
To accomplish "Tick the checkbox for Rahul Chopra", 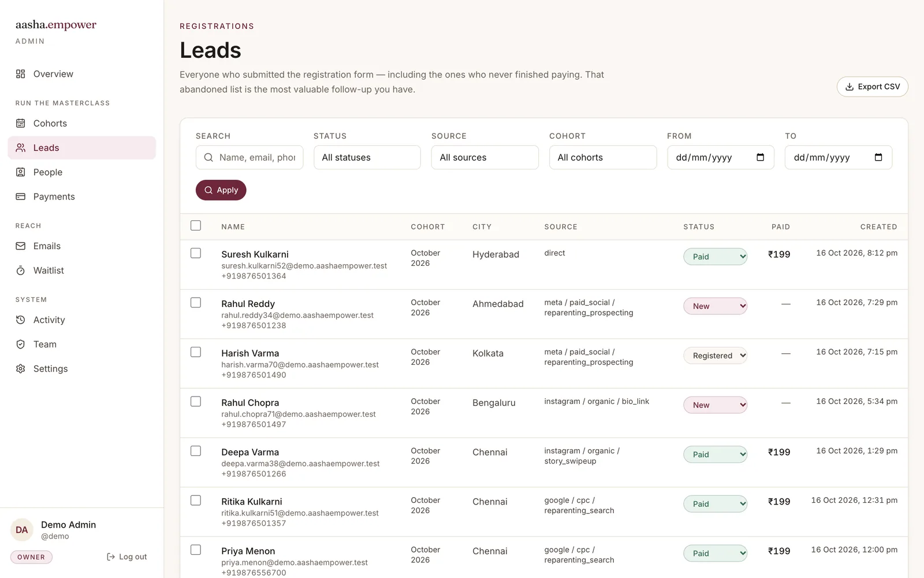I will [196, 402].
